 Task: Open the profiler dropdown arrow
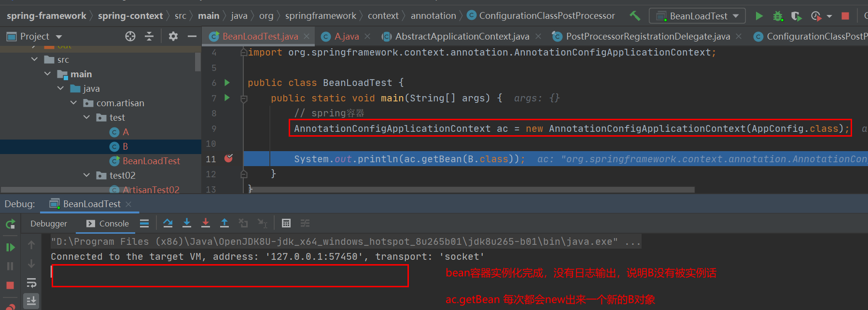829,16
